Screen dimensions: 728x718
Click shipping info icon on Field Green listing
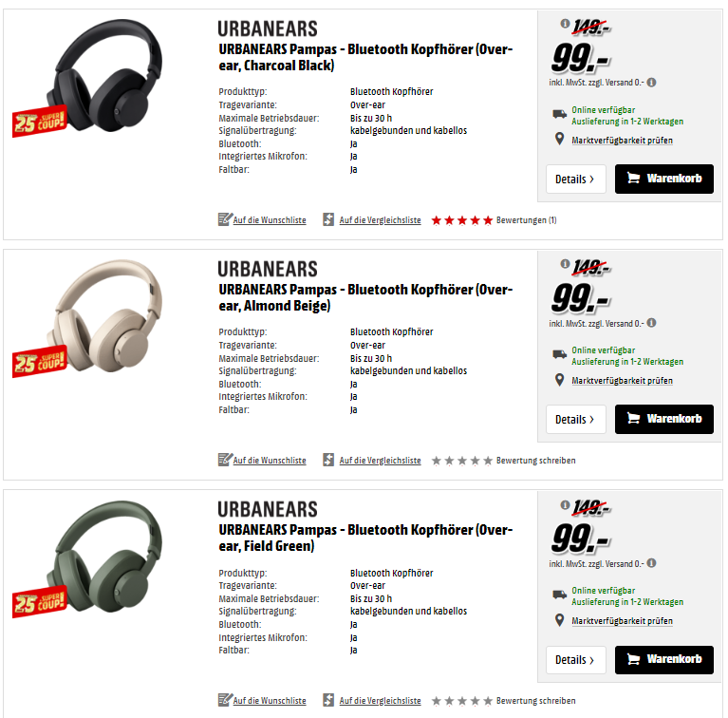point(651,563)
